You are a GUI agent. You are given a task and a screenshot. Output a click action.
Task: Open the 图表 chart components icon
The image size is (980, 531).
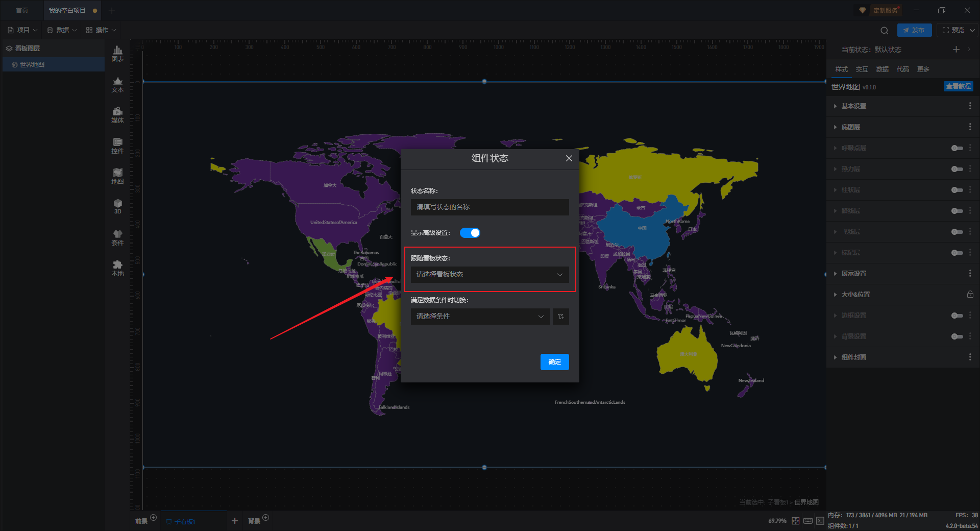click(x=117, y=53)
